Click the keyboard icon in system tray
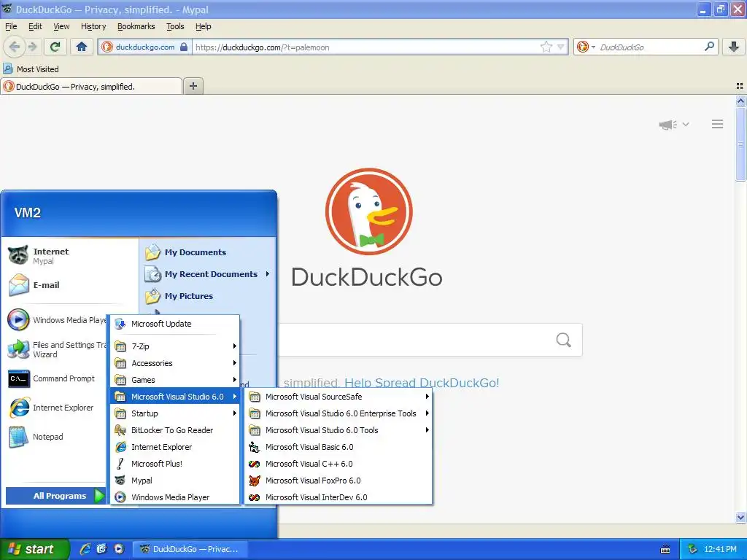 pyautogui.click(x=665, y=550)
